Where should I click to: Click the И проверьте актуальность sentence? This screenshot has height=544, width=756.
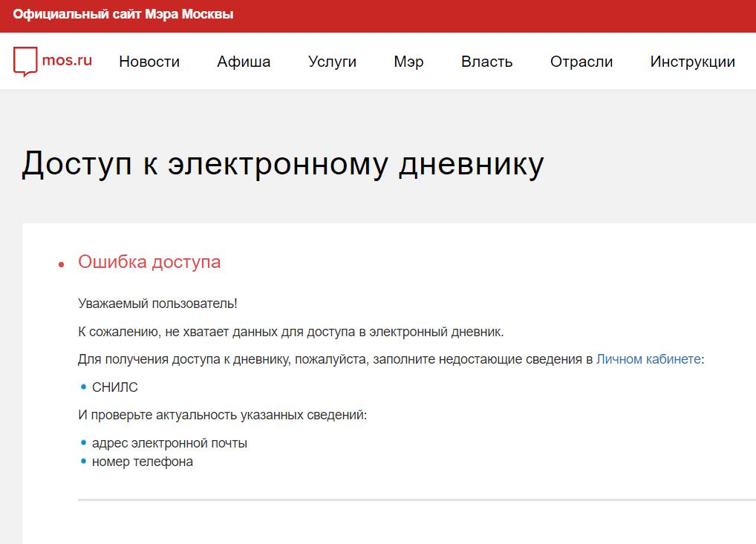pos(222,415)
